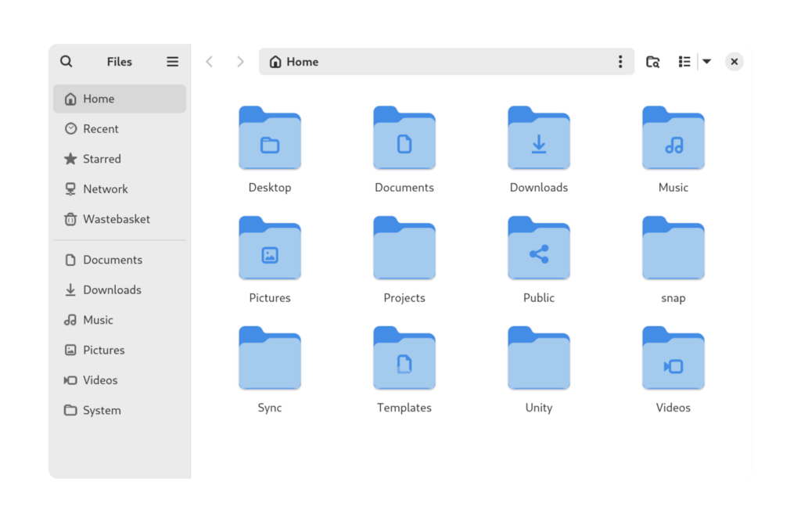
Task: Click the forward navigation arrow
Action: 240,61
